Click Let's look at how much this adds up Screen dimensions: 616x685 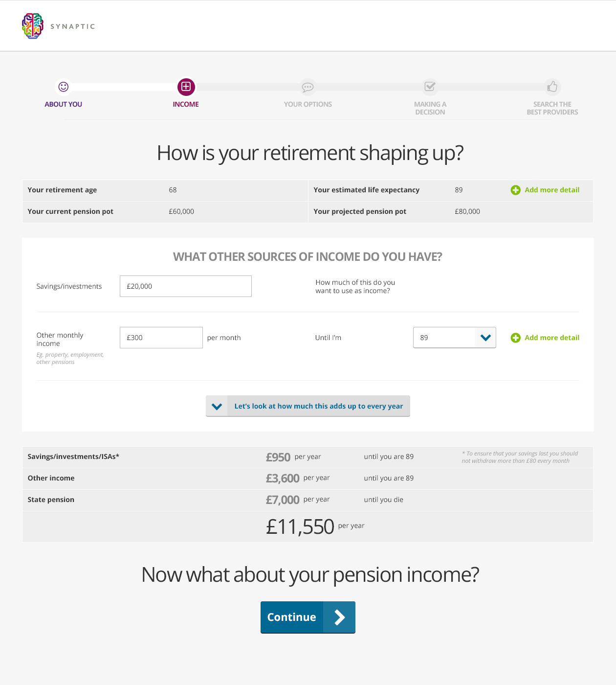click(x=319, y=406)
